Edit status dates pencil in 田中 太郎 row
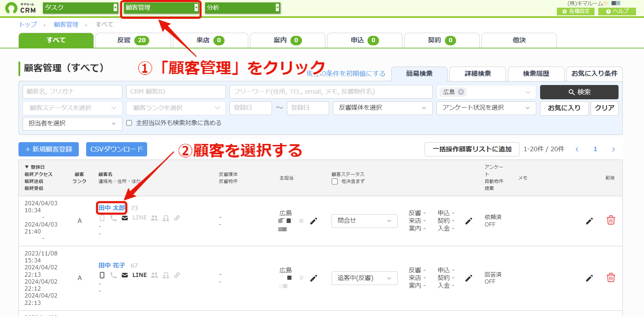This screenshot has height=316, width=644. (469, 221)
